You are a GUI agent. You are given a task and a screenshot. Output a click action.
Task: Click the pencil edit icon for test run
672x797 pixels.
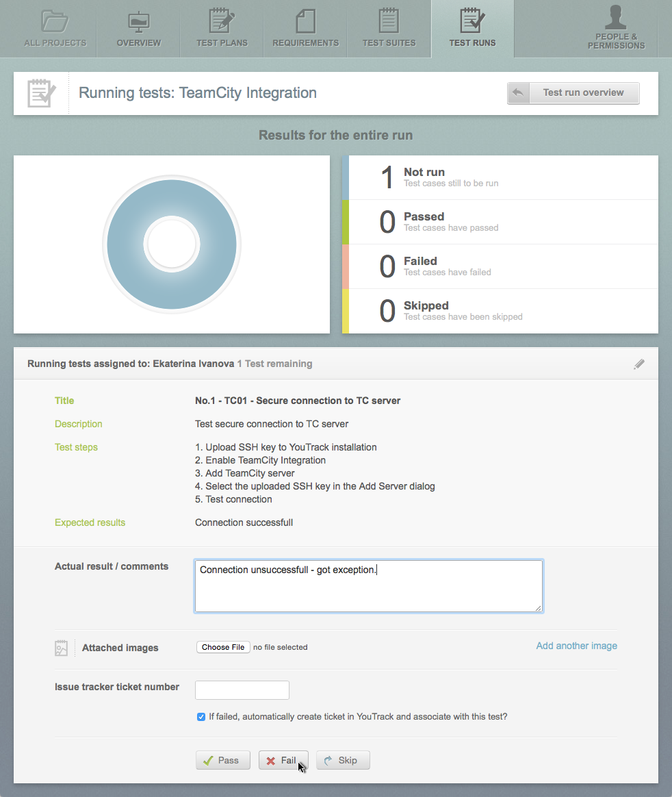coord(639,364)
